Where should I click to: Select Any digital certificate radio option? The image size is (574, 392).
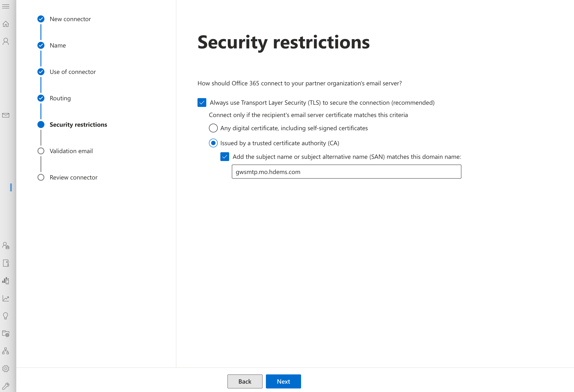[213, 128]
